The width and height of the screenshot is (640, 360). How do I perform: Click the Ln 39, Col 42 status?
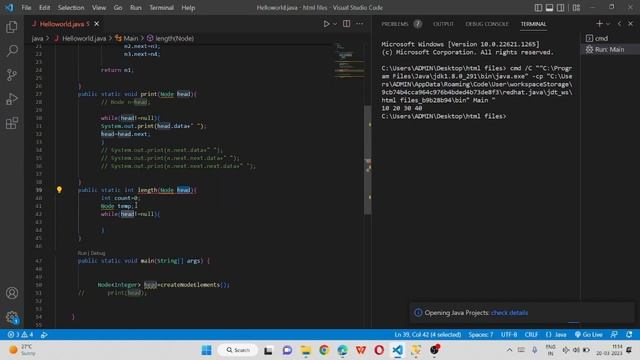427,335
